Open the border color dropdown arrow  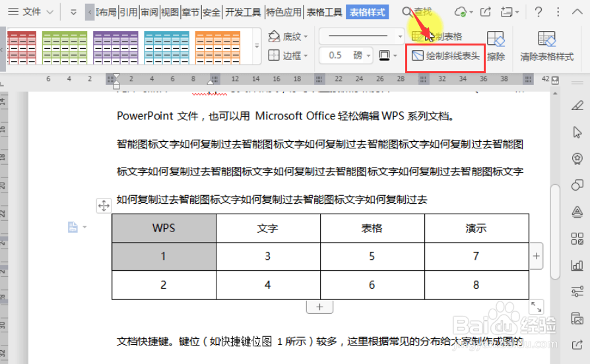click(x=395, y=56)
